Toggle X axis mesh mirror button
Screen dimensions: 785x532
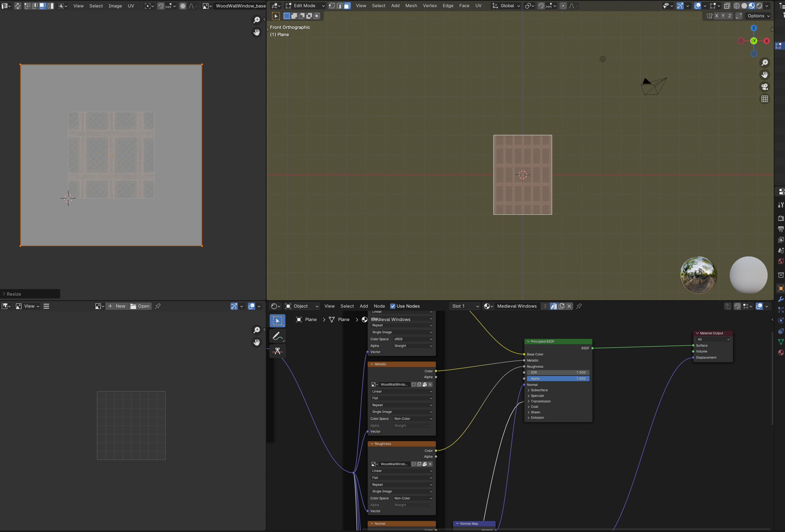[x=716, y=16]
